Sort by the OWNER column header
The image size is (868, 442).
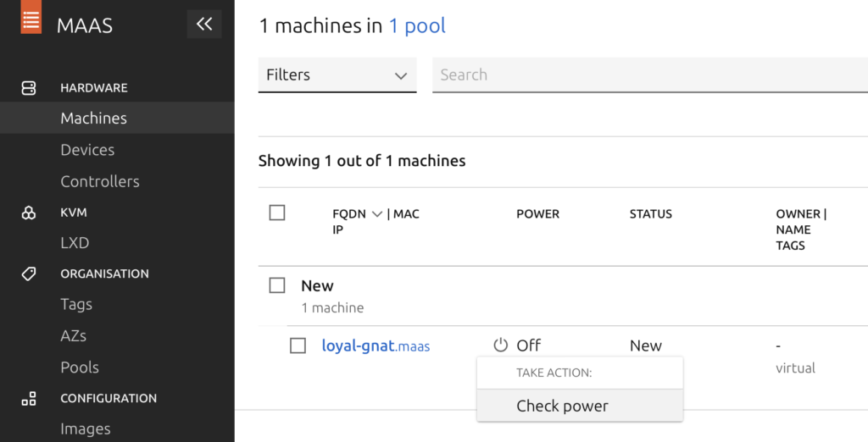[x=798, y=214]
